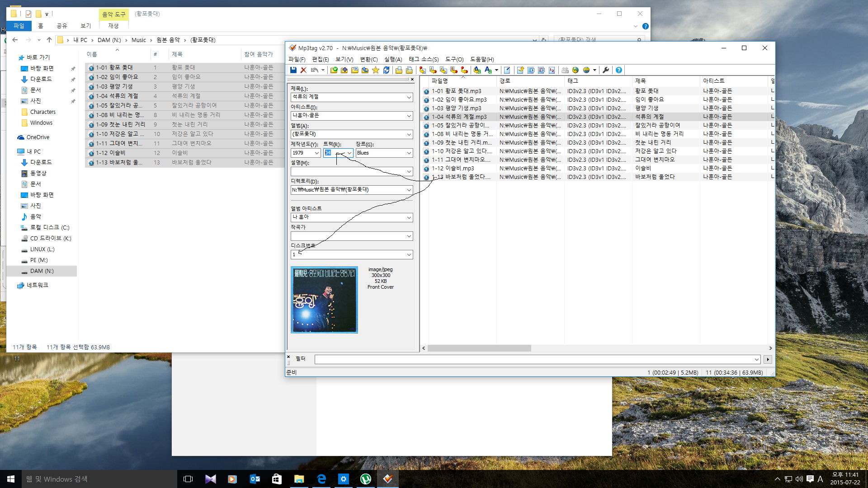Click the Explorer back arrow button
This screenshot has height=488, width=868.
(15, 40)
